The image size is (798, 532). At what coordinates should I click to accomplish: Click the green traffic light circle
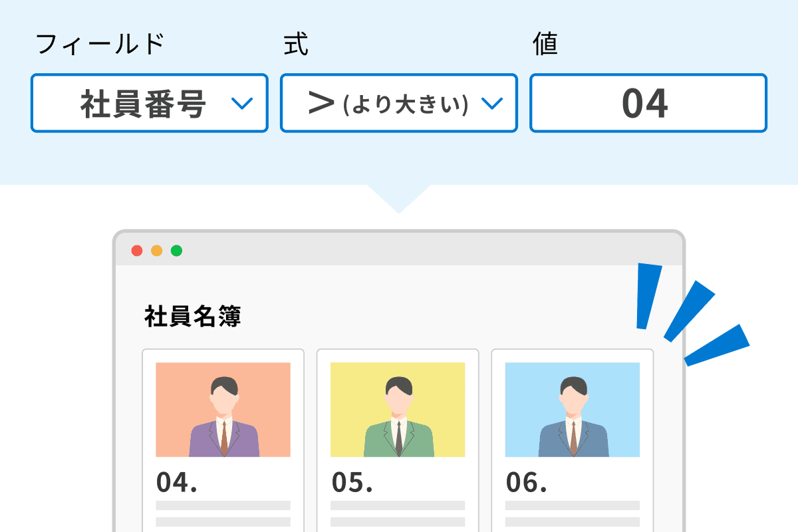tap(176, 251)
